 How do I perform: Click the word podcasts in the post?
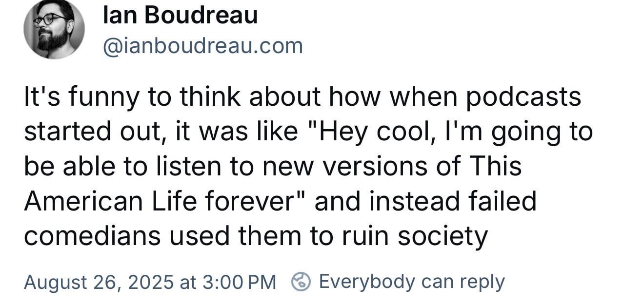[523, 97]
